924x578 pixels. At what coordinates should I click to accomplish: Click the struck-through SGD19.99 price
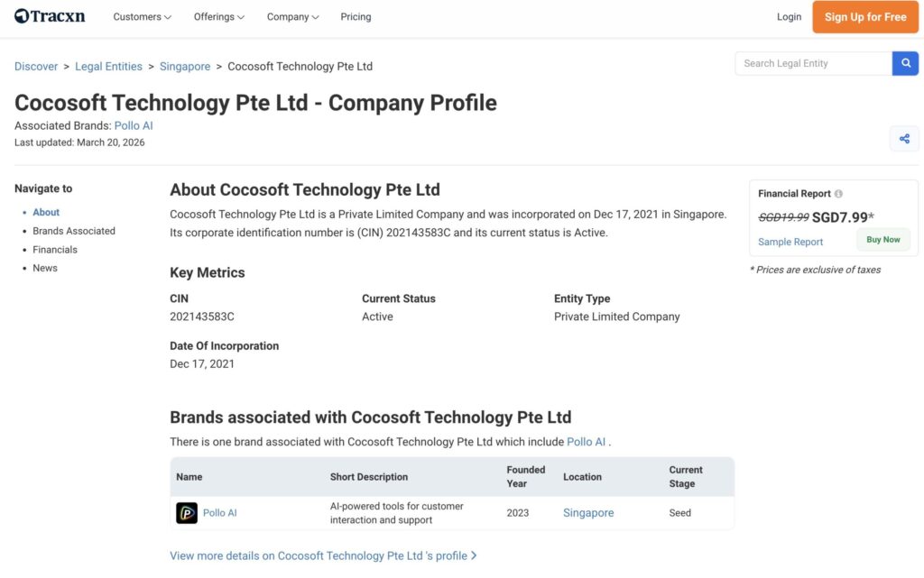tap(783, 217)
